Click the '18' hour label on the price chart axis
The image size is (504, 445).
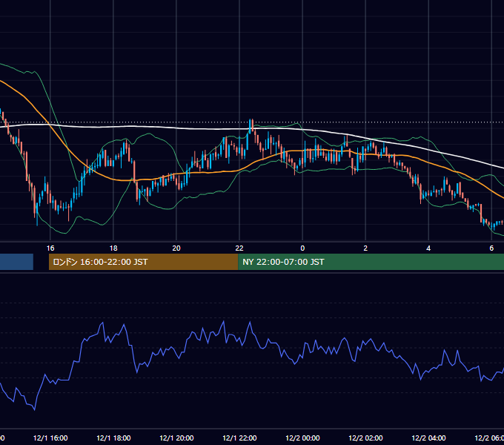[113, 248]
